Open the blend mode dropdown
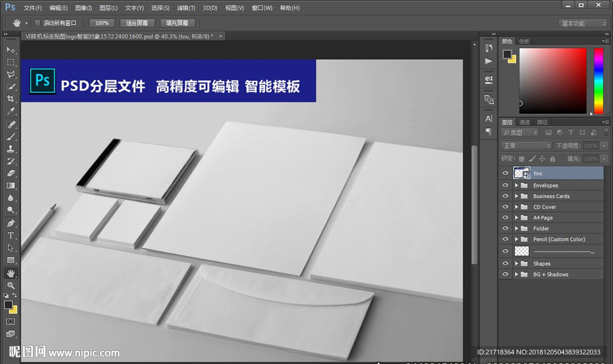 pos(526,145)
